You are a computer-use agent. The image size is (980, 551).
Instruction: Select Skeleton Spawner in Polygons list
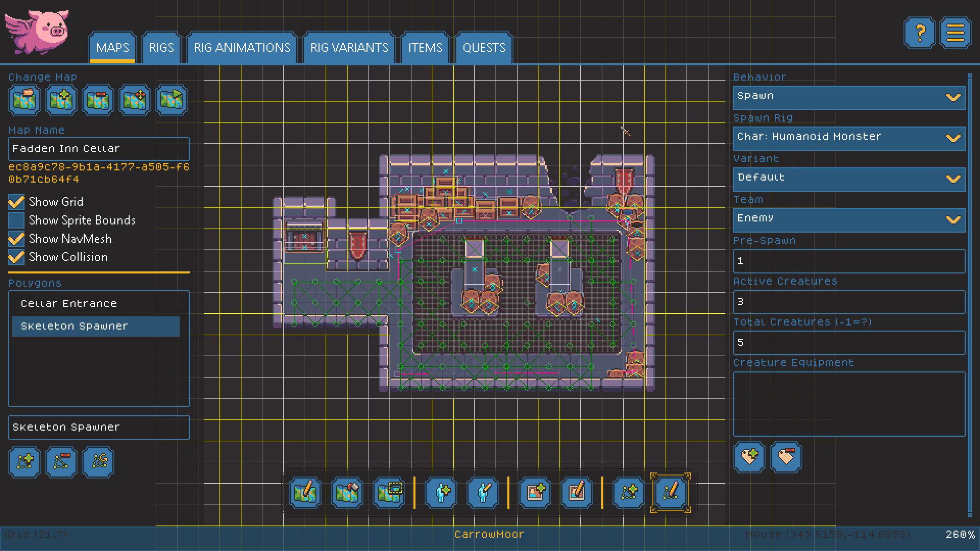96,327
